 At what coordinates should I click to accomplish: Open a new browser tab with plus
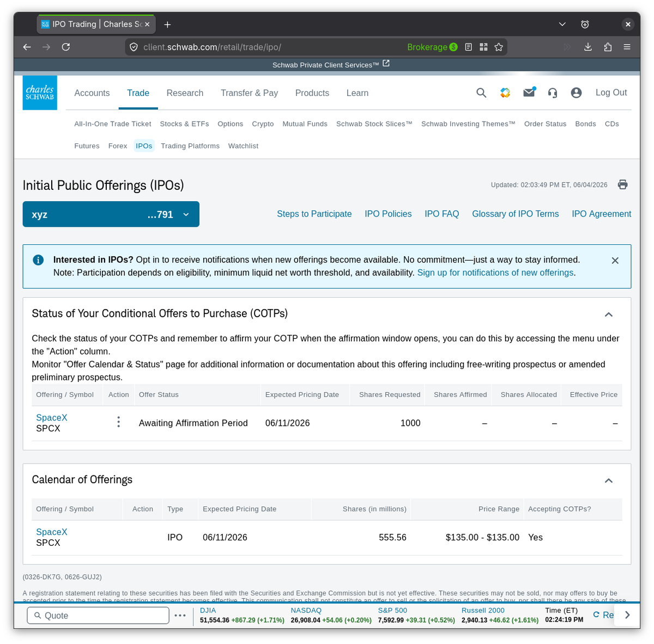pos(167,25)
